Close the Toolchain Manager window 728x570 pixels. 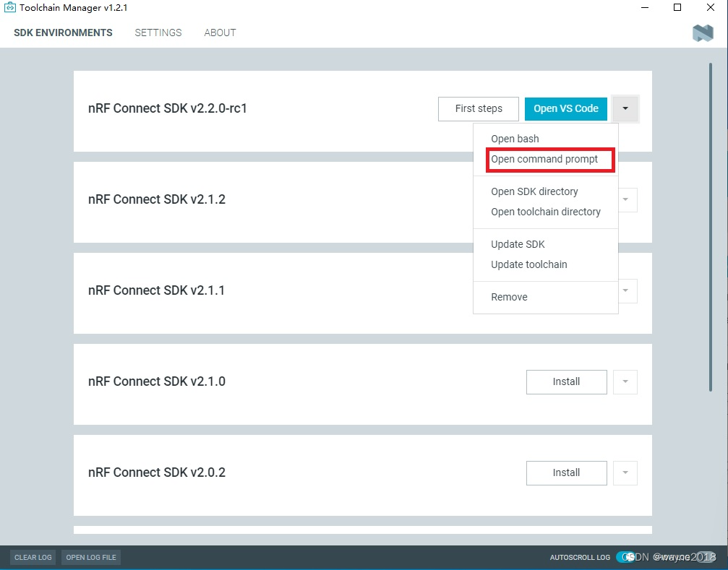tap(711, 7)
